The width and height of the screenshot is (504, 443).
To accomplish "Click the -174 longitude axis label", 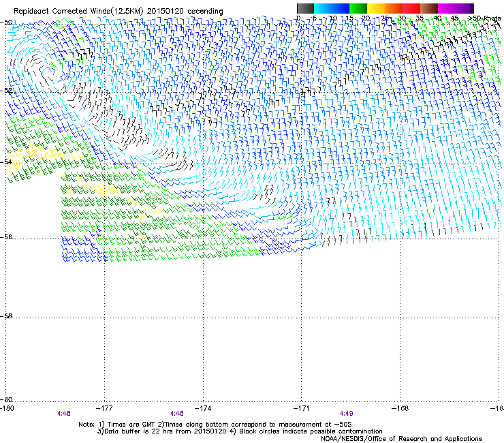I will (203, 408).
